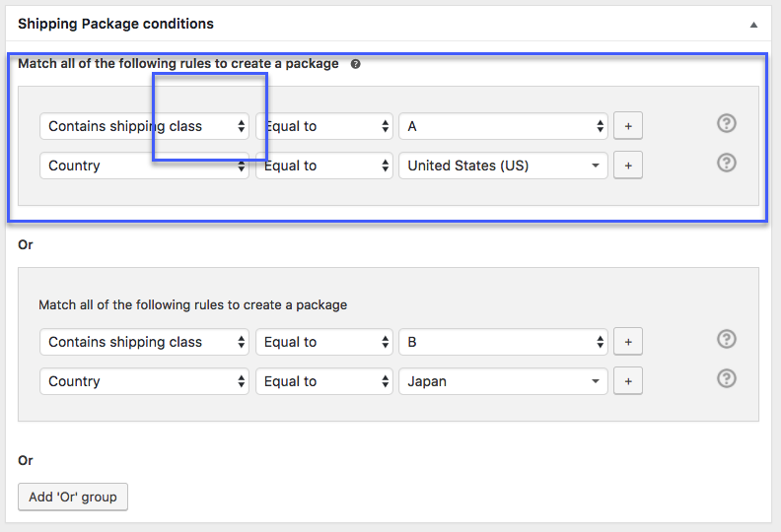Click the help icon for United States row
This screenshot has height=532, width=781.
coord(727,163)
